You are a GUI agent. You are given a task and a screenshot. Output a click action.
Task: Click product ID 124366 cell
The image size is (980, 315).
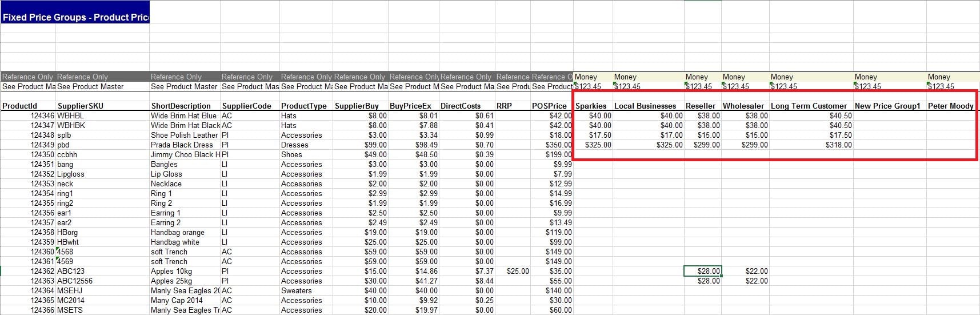[x=28, y=310]
